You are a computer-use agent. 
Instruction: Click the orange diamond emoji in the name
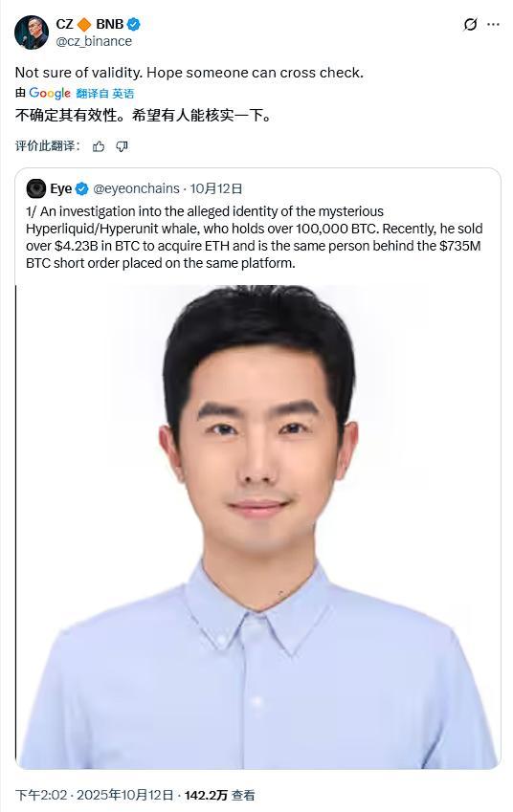(x=84, y=24)
